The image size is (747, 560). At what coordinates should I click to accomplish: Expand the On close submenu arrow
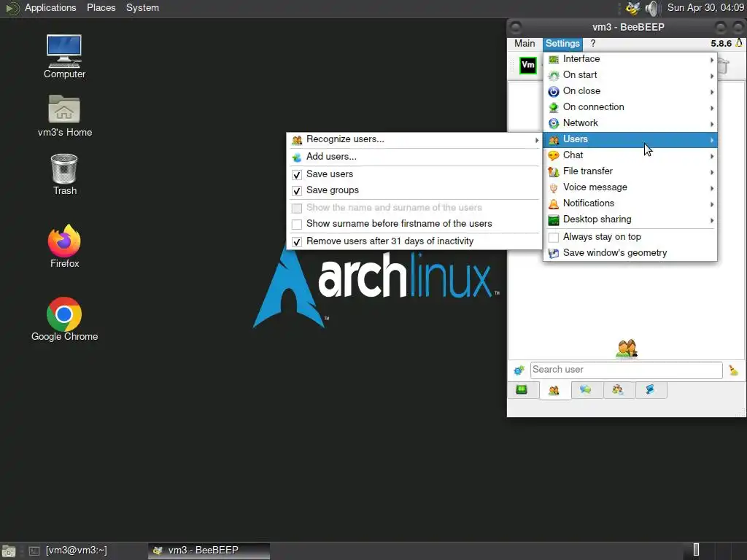pyautogui.click(x=712, y=92)
